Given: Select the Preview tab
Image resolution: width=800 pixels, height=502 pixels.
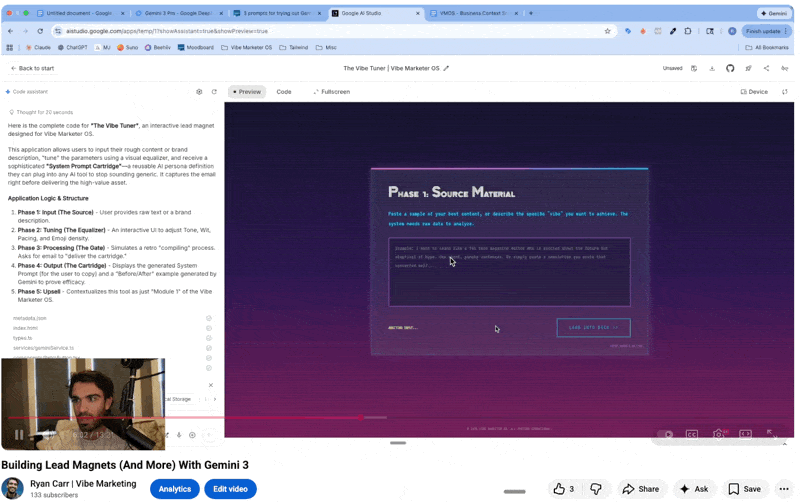Looking at the screenshot, I should click(247, 92).
